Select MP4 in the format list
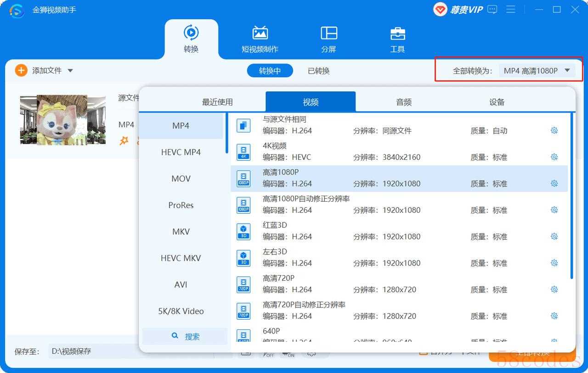The height and width of the screenshot is (373, 588). (x=181, y=125)
